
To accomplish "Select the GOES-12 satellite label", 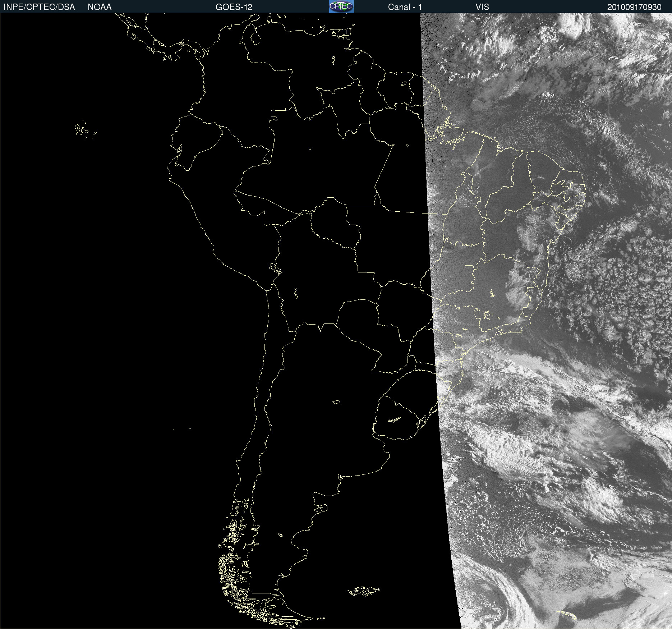I will (x=234, y=7).
